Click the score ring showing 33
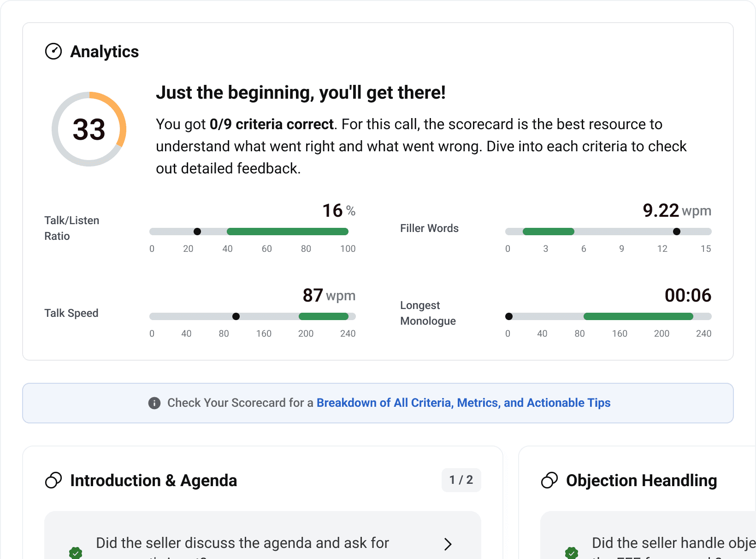The height and width of the screenshot is (559, 756). pyautogui.click(x=89, y=129)
